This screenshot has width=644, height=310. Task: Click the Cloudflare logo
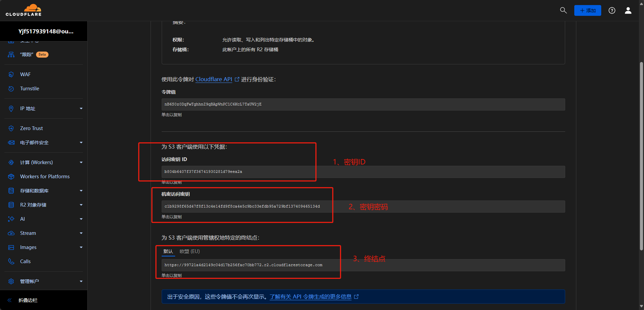(x=24, y=10)
